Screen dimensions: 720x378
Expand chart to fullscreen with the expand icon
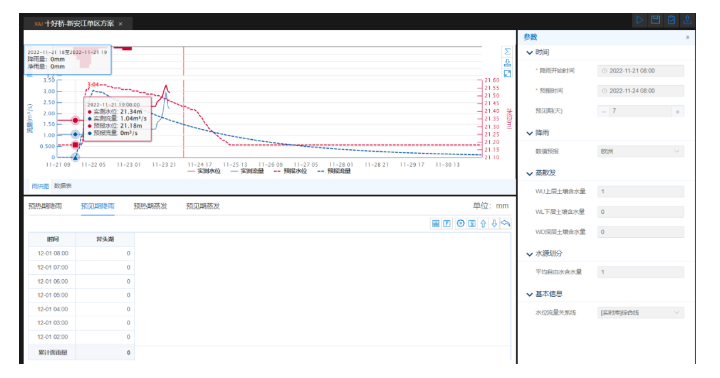coord(507,73)
